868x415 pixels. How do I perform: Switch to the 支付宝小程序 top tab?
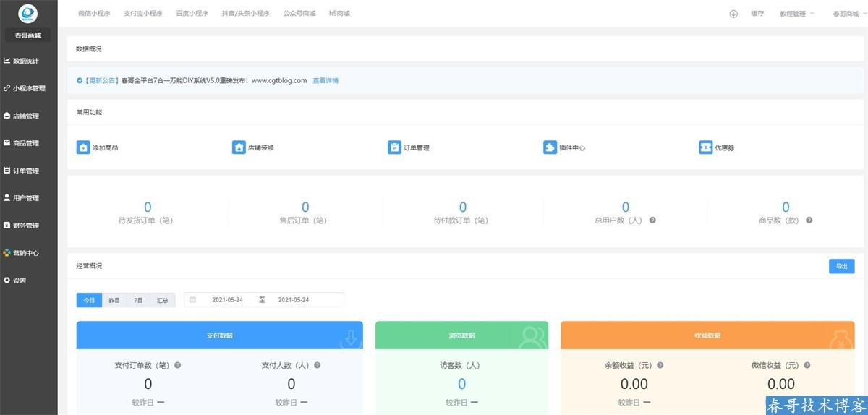pyautogui.click(x=143, y=14)
